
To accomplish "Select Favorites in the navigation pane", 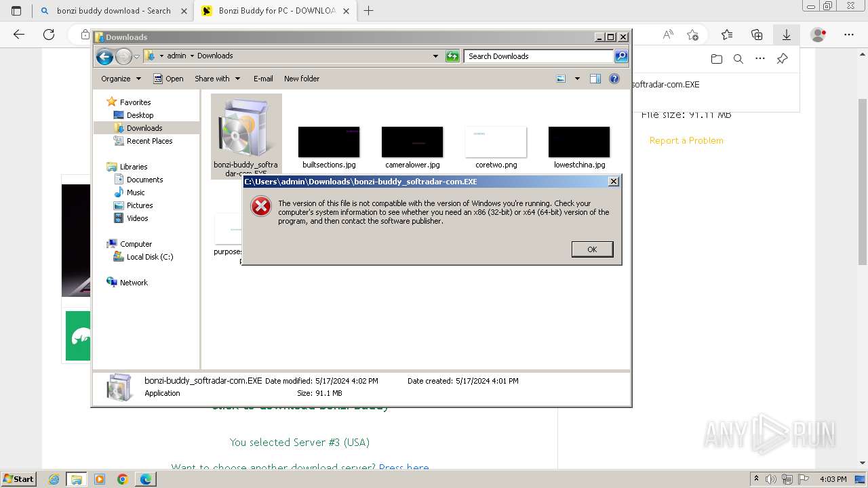I will click(x=135, y=102).
